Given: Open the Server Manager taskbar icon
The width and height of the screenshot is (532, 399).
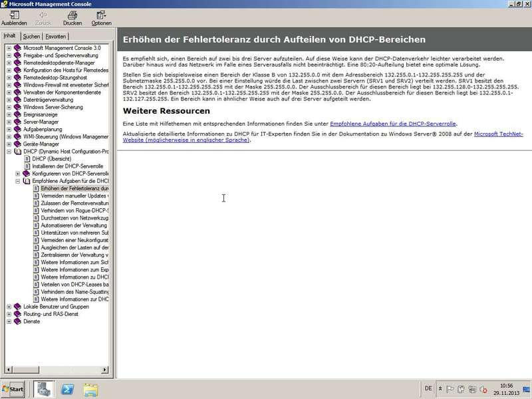Looking at the screenshot, I should [44, 389].
